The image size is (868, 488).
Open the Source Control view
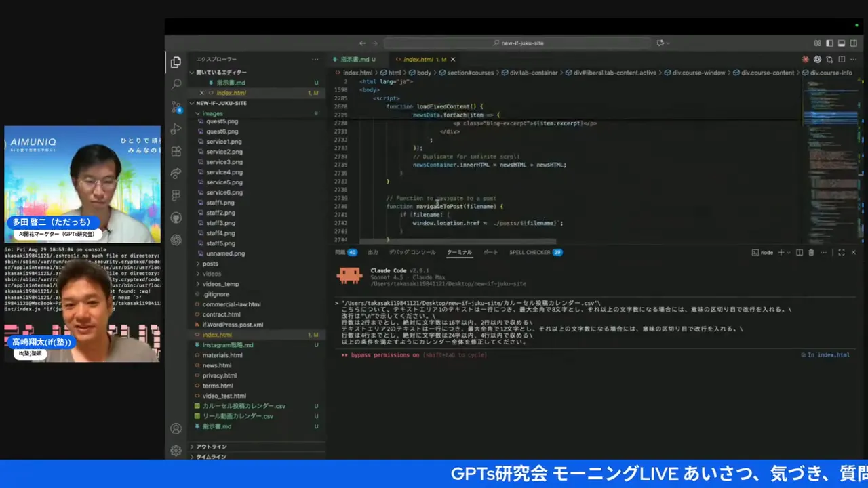pyautogui.click(x=176, y=106)
